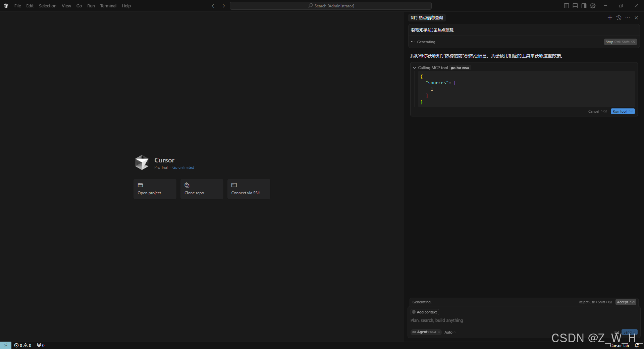Screen dimensions: 644x349
Task: Click the Cursor app logo in title bar
Action: [6, 6]
